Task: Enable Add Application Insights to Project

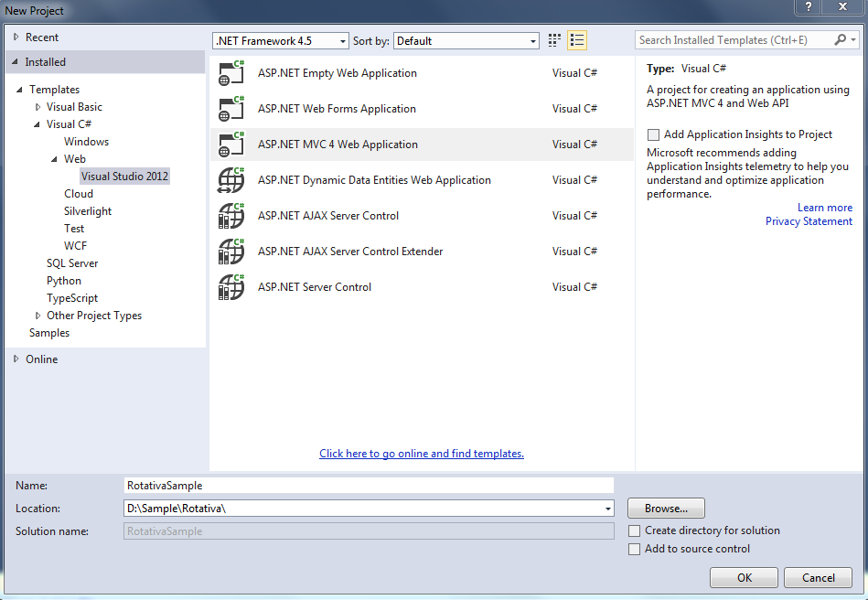Action: coord(653,134)
